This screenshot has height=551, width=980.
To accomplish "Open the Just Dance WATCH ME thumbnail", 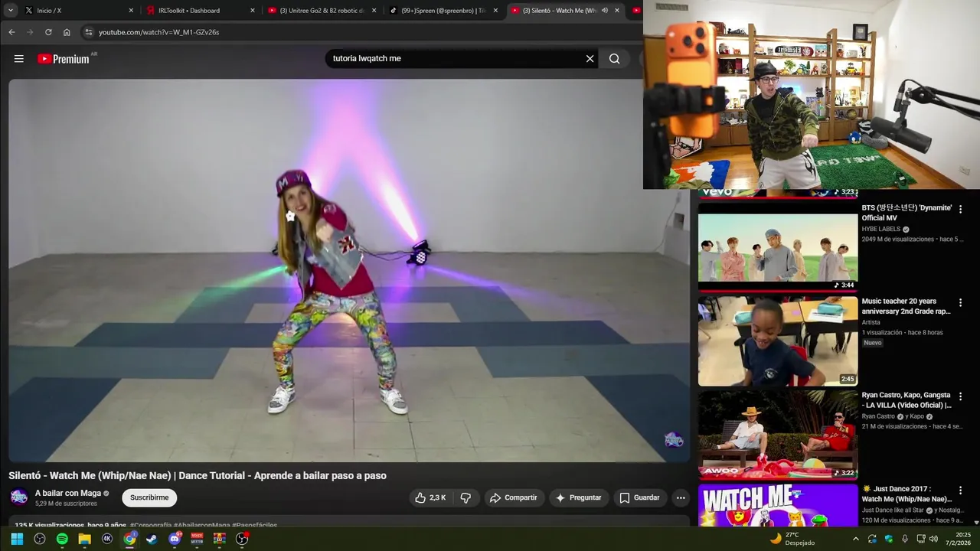I will tap(778, 505).
